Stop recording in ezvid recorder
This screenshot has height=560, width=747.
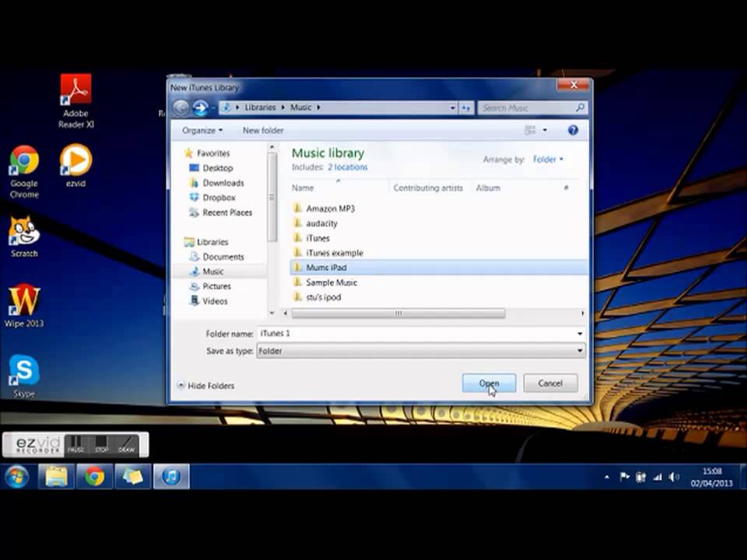[x=101, y=444]
